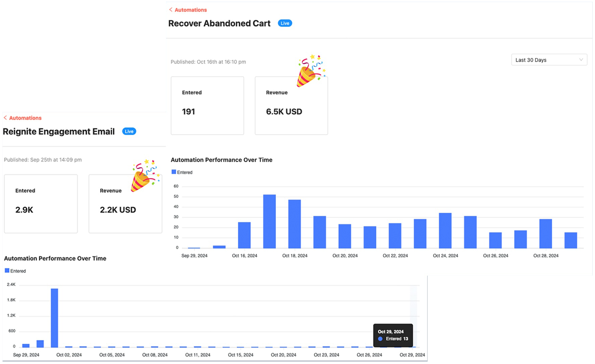Click the 'Oct 15, 2024' axis label

tap(241, 355)
